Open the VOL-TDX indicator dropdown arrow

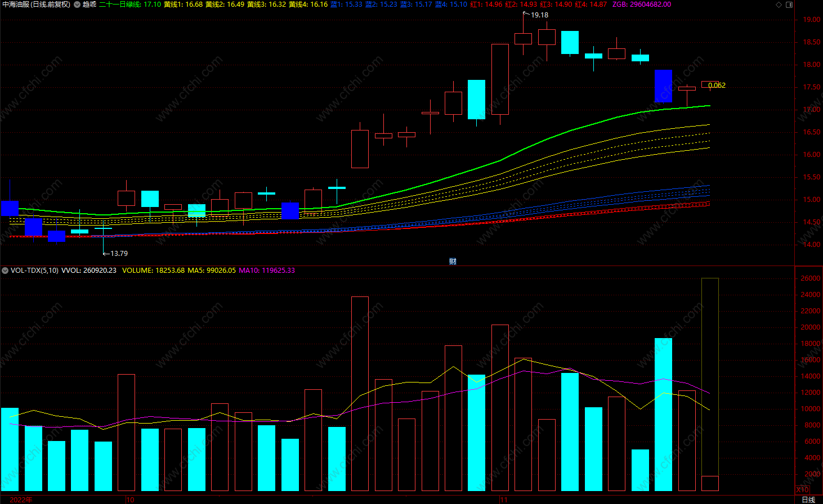point(5,271)
